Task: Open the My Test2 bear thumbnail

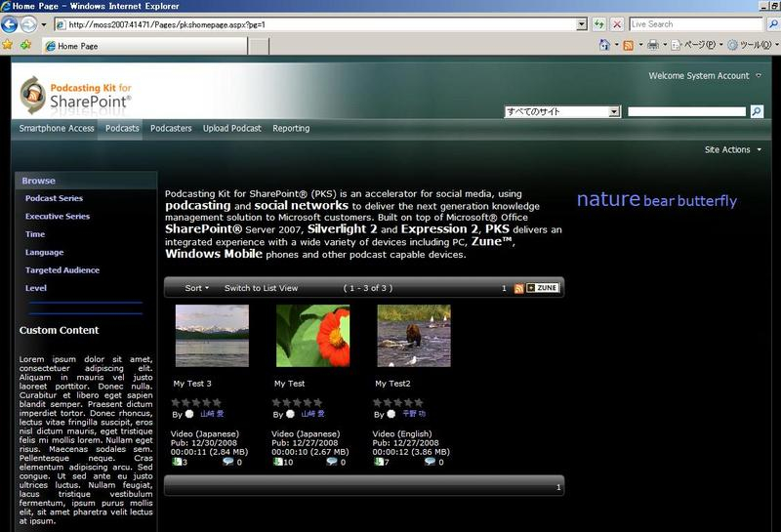Action: (x=414, y=336)
